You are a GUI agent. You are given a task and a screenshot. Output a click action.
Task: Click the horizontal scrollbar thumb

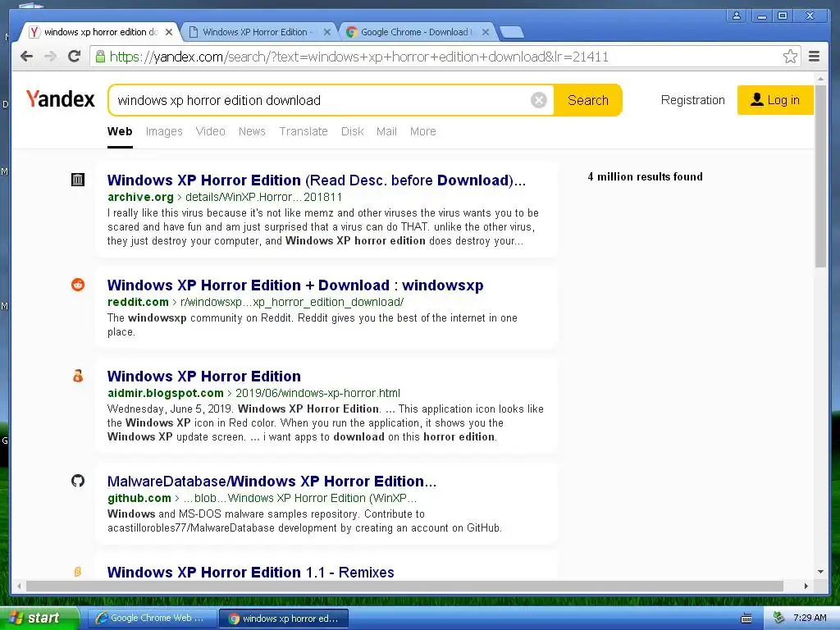(x=404, y=586)
